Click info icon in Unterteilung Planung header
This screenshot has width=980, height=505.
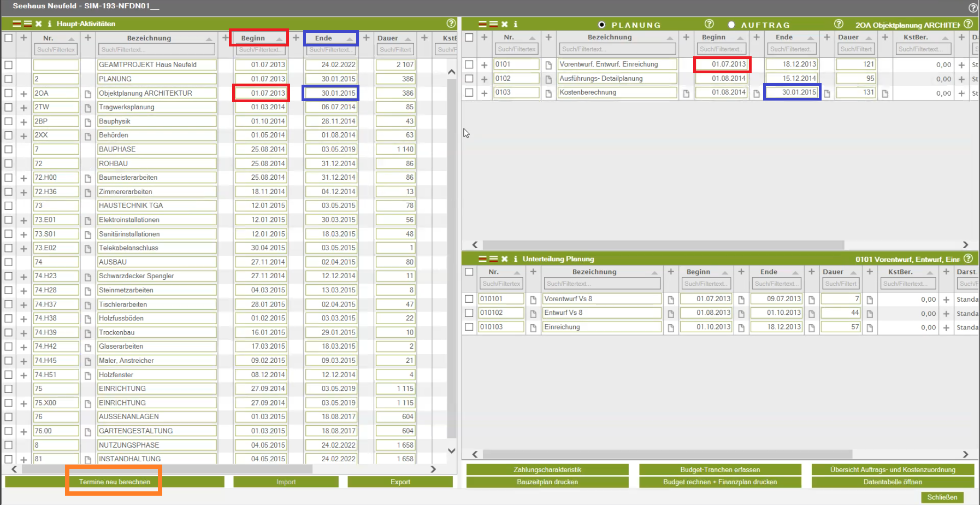(515, 259)
